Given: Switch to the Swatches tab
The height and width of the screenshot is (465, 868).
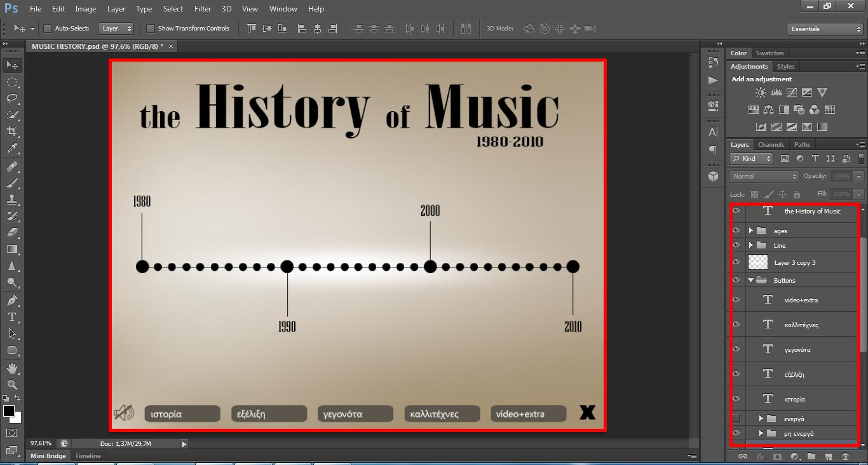Looking at the screenshot, I should click(x=770, y=53).
